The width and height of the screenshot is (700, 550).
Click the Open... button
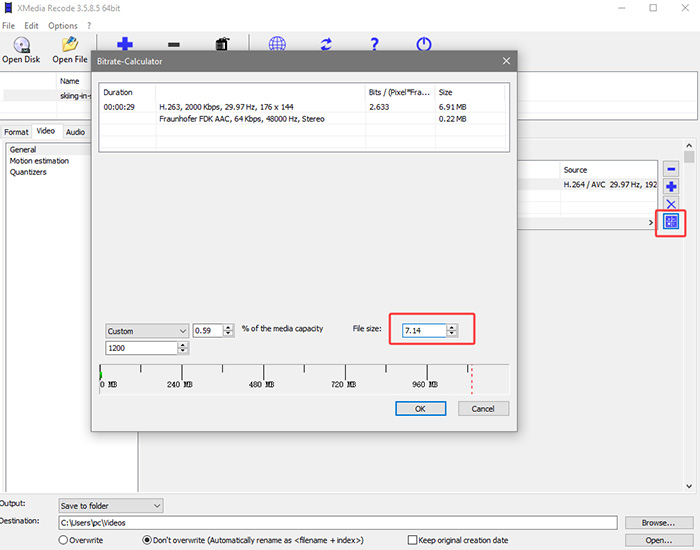click(x=658, y=540)
